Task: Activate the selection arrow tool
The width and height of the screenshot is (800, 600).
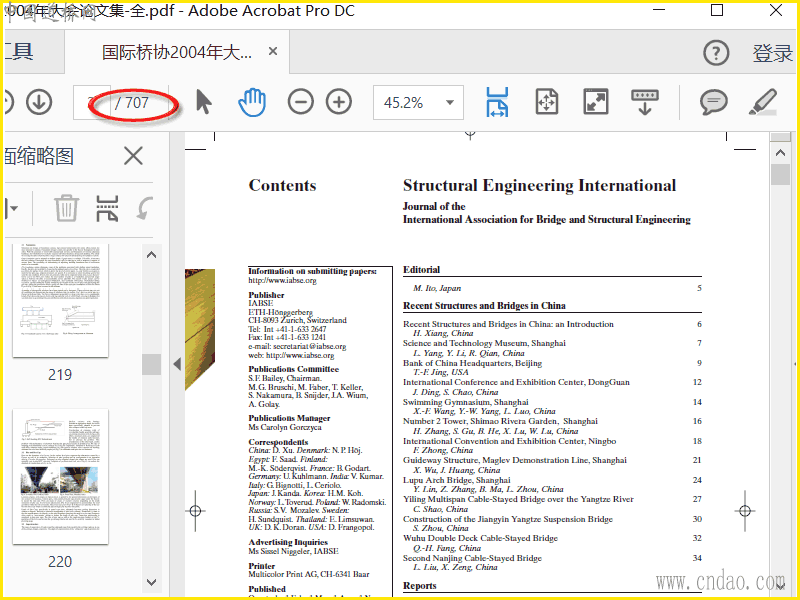Action: (x=204, y=102)
